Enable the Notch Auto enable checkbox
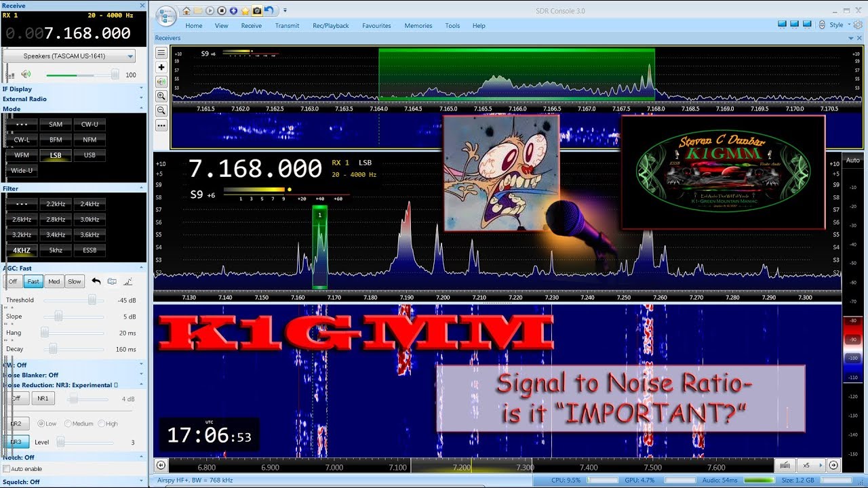 7,469
